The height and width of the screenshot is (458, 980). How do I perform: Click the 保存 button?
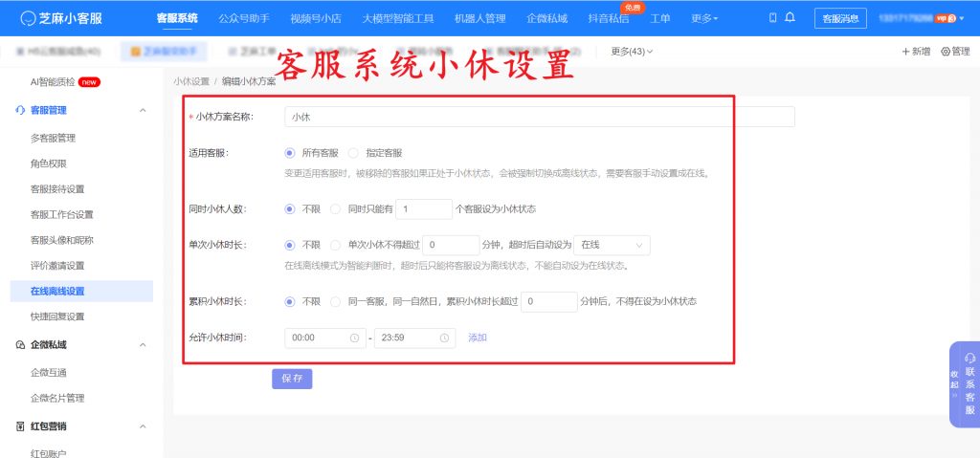292,379
